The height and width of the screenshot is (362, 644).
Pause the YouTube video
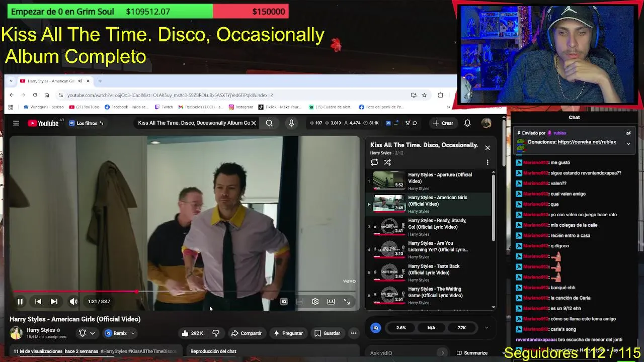tap(20, 301)
